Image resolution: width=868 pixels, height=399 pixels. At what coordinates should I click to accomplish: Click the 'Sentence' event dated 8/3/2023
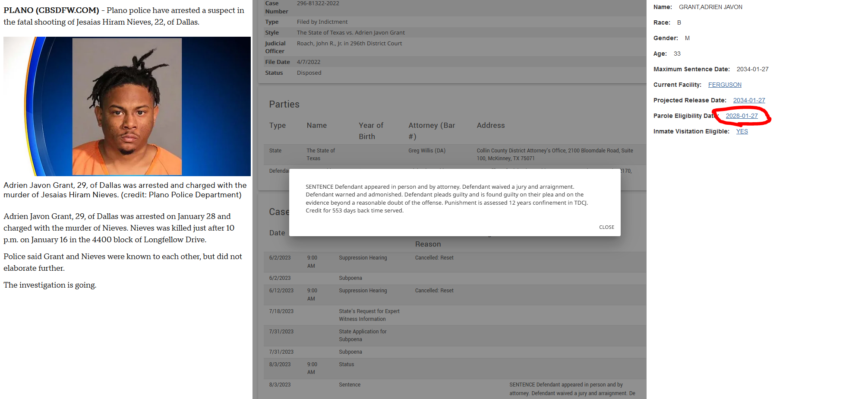[350, 385]
